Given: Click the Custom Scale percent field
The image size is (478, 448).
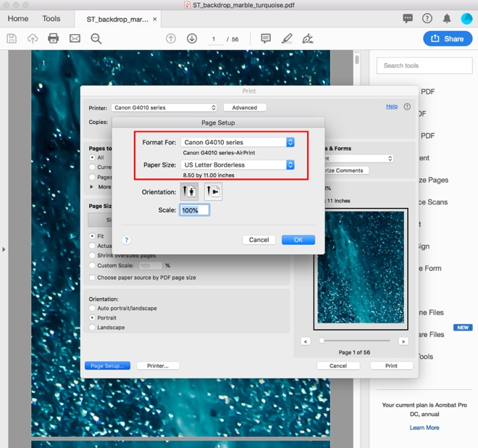Looking at the screenshot, I should click(x=151, y=265).
